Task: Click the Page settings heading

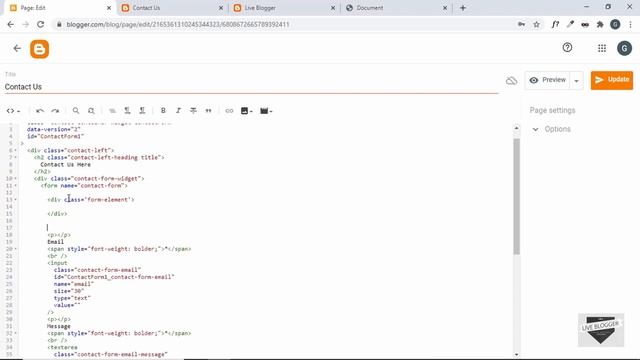Action: (552, 110)
